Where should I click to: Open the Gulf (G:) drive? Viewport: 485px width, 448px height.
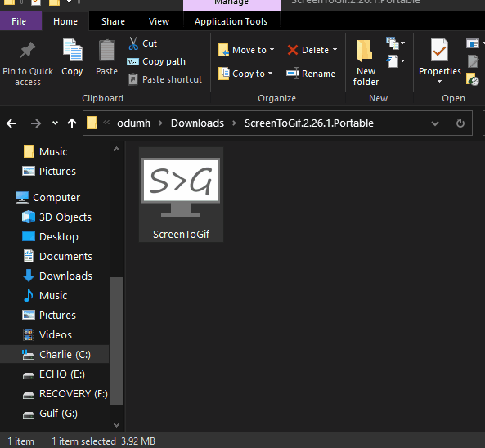[50, 414]
